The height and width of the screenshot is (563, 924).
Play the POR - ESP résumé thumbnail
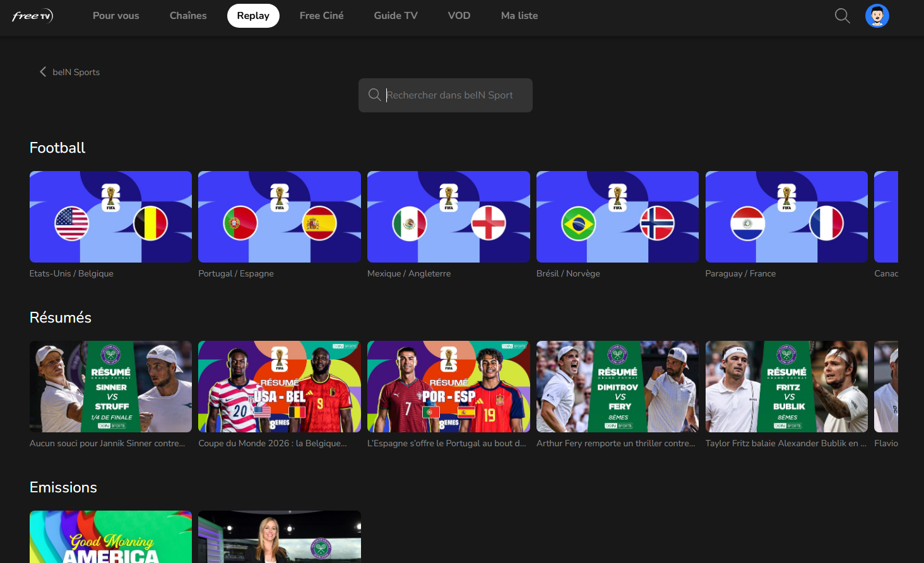pos(449,386)
